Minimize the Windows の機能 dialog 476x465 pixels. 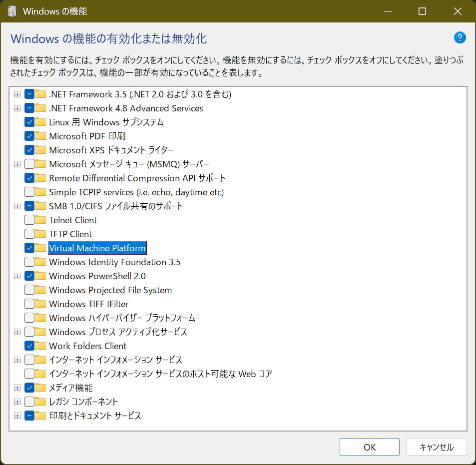coord(388,11)
